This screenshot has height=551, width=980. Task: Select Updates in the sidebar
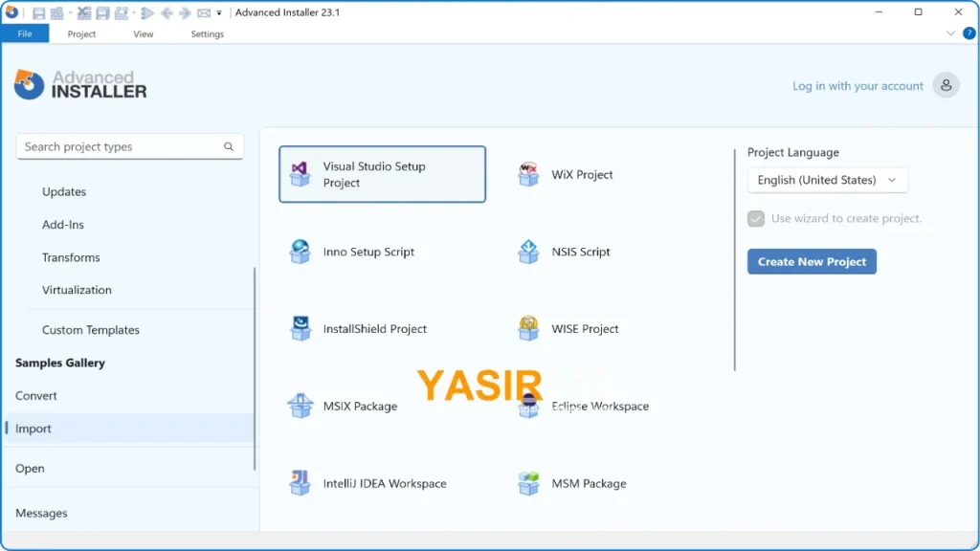pyautogui.click(x=64, y=191)
